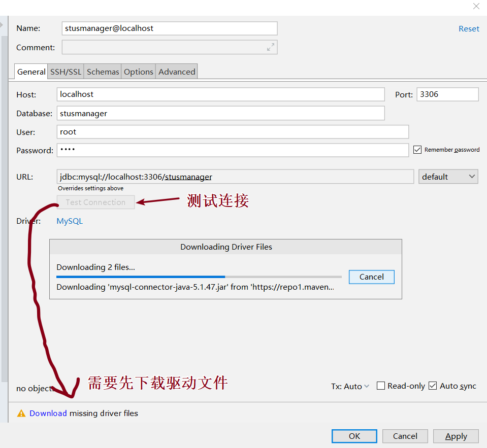Click the MySQL driver link
The height and width of the screenshot is (448, 487).
click(70, 221)
